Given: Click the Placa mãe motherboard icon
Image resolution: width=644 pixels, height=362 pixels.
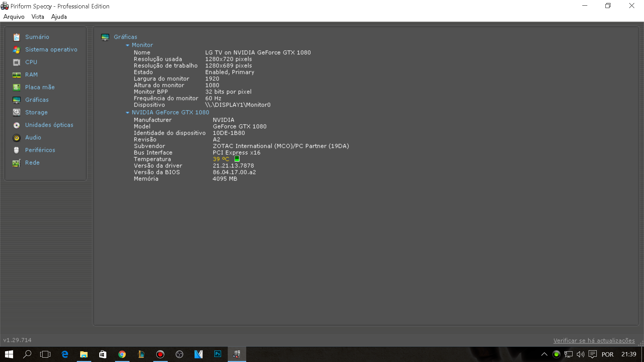Looking at the screenshot, I should (x=16, y=87).
